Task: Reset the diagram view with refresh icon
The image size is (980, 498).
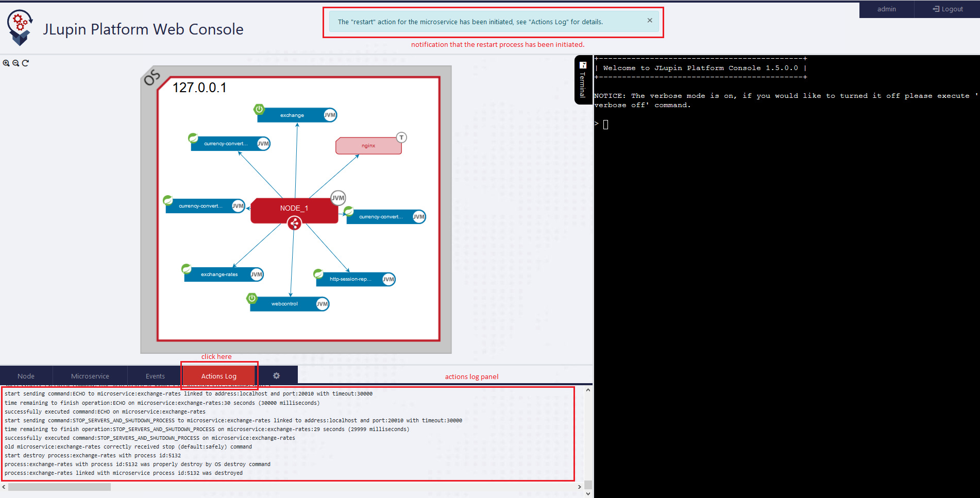Action: pyautogui.click(x=25, y=63)
